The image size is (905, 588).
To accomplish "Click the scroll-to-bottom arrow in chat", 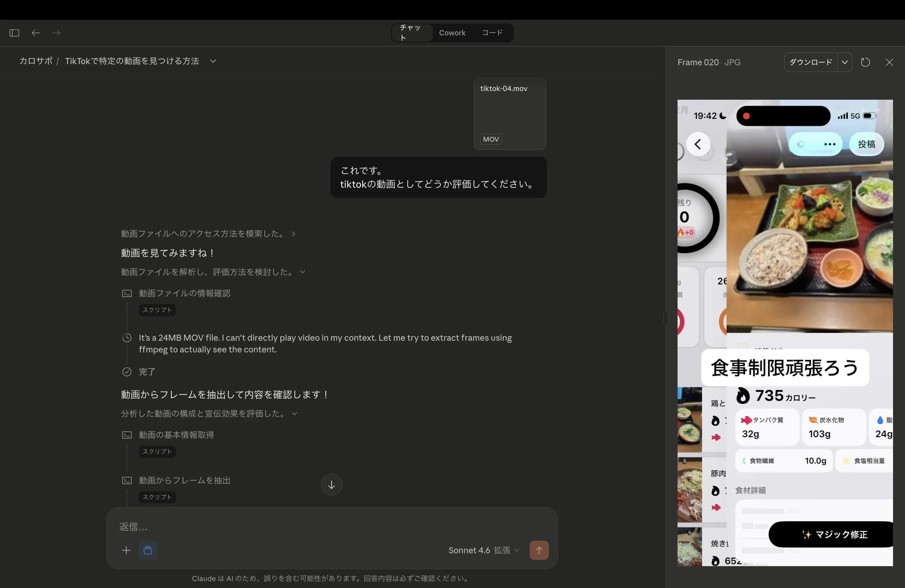I will click(x=331, y=485).
